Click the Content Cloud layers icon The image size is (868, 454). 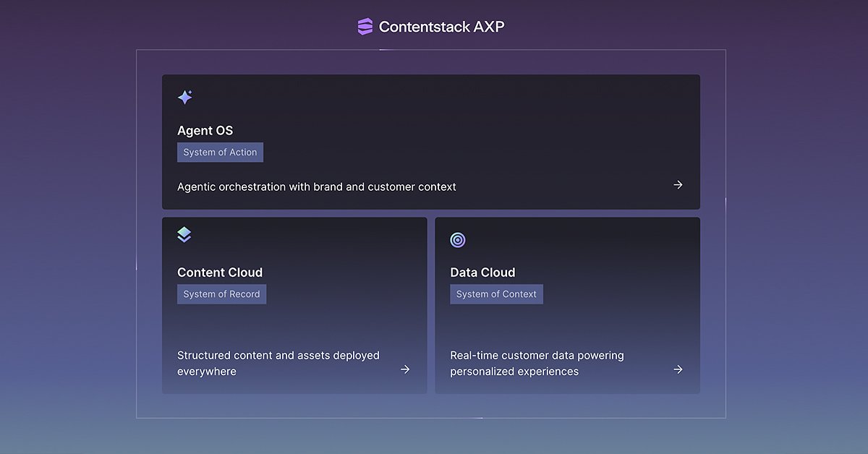pyautogui.click(x=184, y=235)
